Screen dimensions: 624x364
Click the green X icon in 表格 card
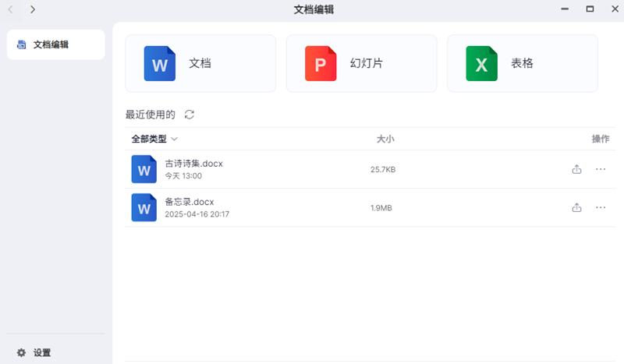pos(481,64)
